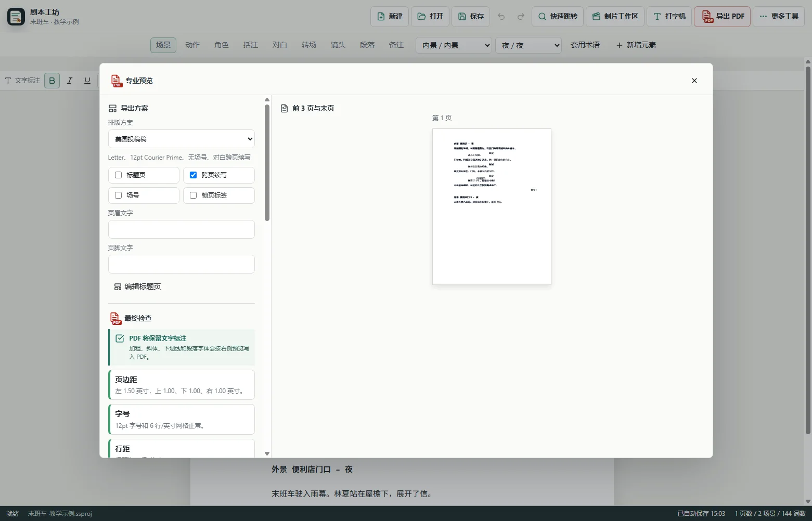The height and width of the screenshot is (521, 812).
Task: Click the 页脚文字 input field
Action: (x=182, y=264)
